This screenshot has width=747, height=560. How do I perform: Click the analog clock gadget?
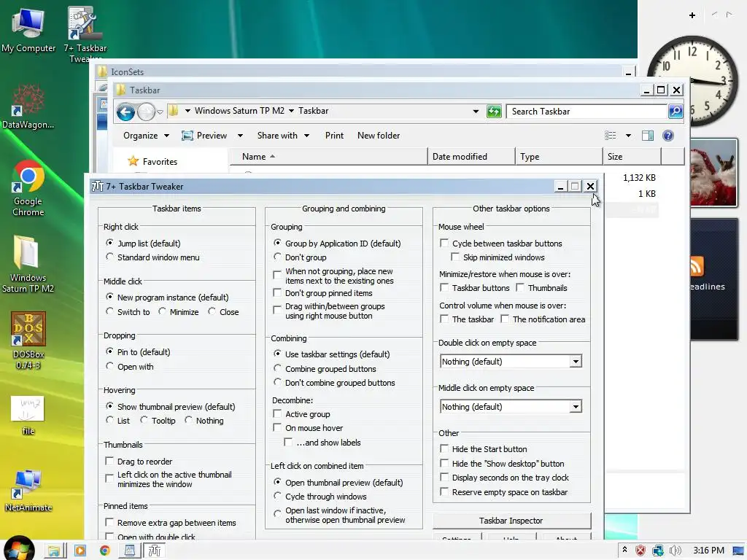[693, 80]
